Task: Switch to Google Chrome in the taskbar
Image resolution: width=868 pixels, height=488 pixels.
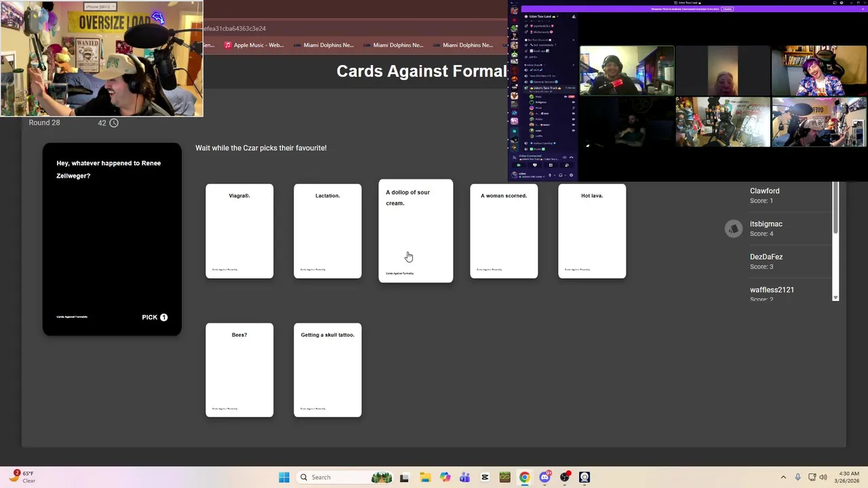Action: point(524,477)
